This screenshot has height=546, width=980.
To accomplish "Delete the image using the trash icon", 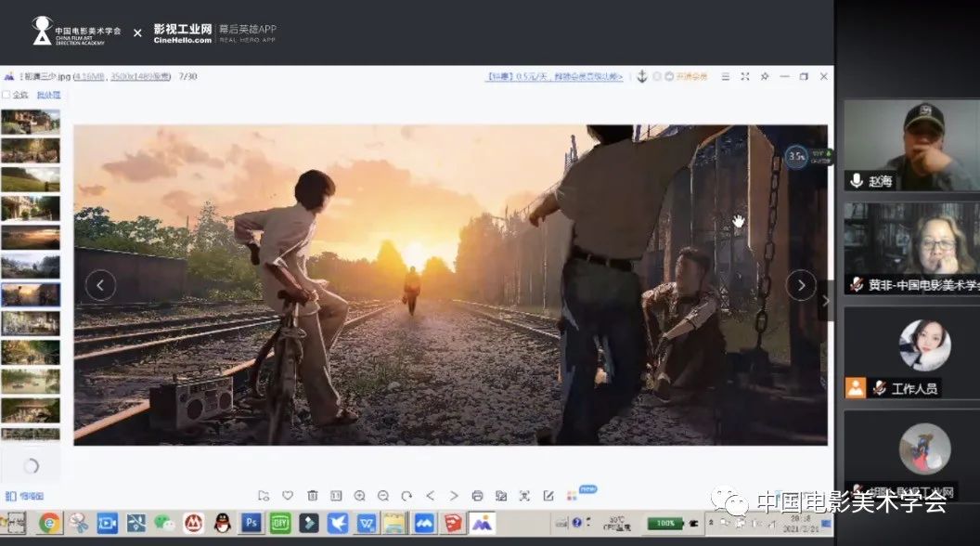I will pyautogui.click(x=312, y=496).
